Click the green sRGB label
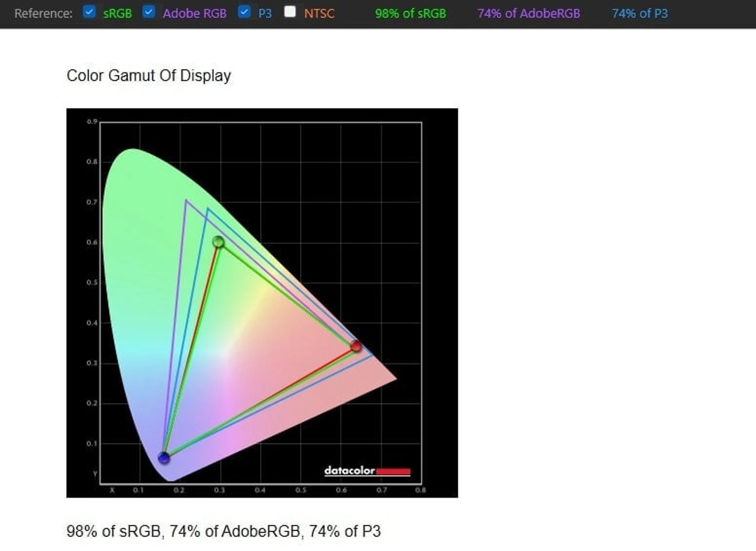 click(x=117, y=13)
